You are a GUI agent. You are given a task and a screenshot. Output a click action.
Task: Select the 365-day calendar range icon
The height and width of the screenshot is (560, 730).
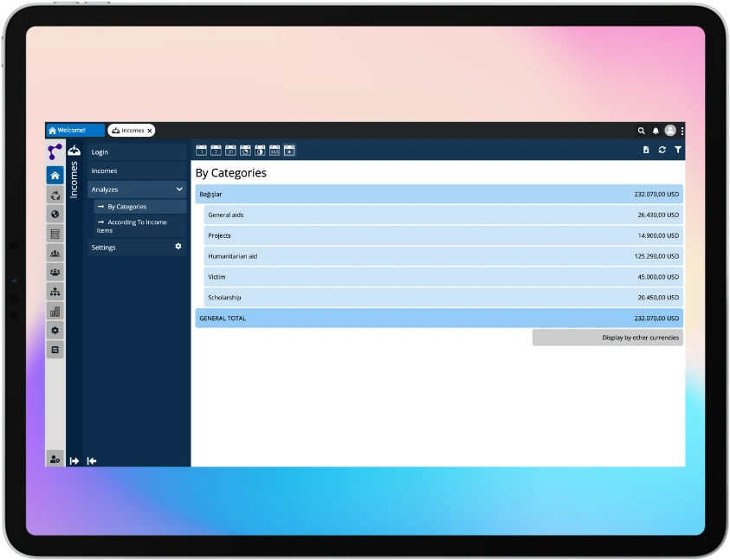pos(275,151)
